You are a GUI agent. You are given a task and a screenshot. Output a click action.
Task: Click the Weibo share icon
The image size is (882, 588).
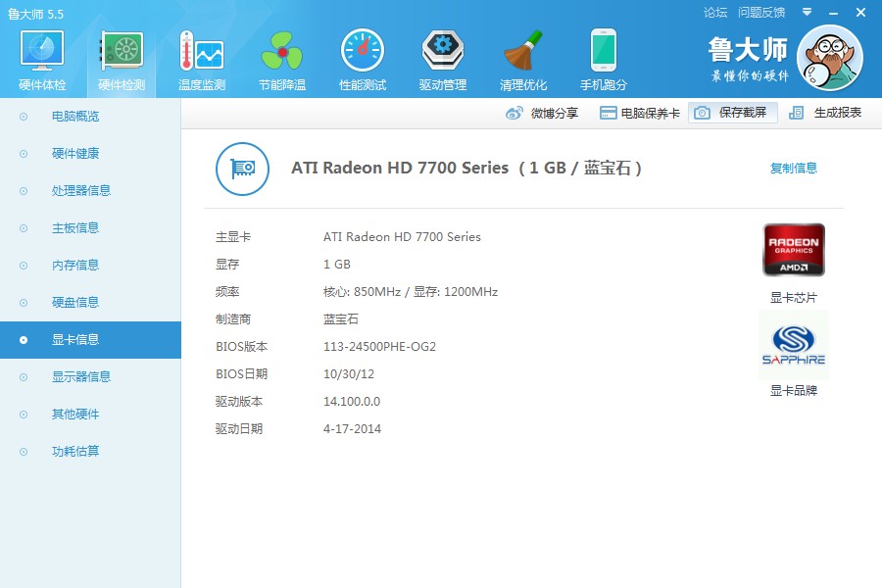[x=514, y=113]
